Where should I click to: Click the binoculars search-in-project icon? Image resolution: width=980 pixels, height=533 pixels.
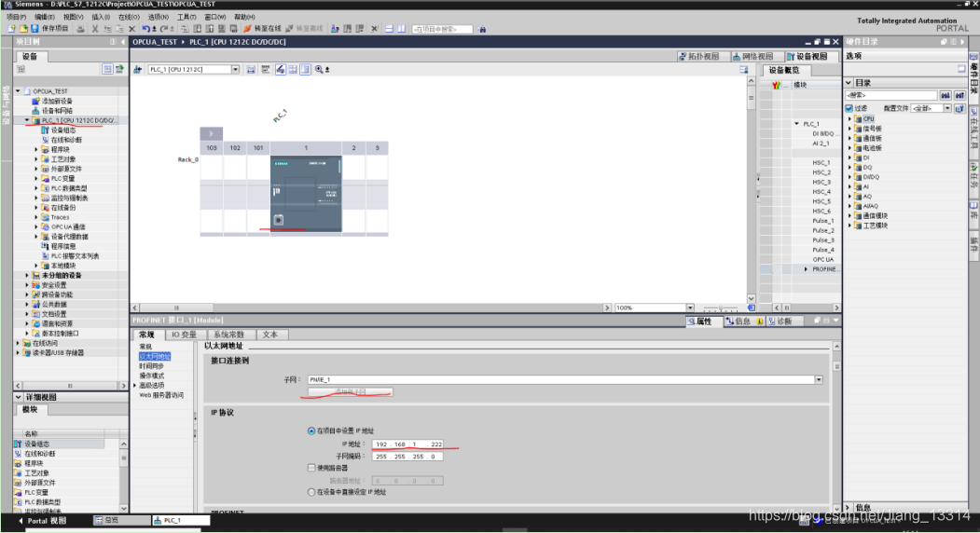pos(482,29)
